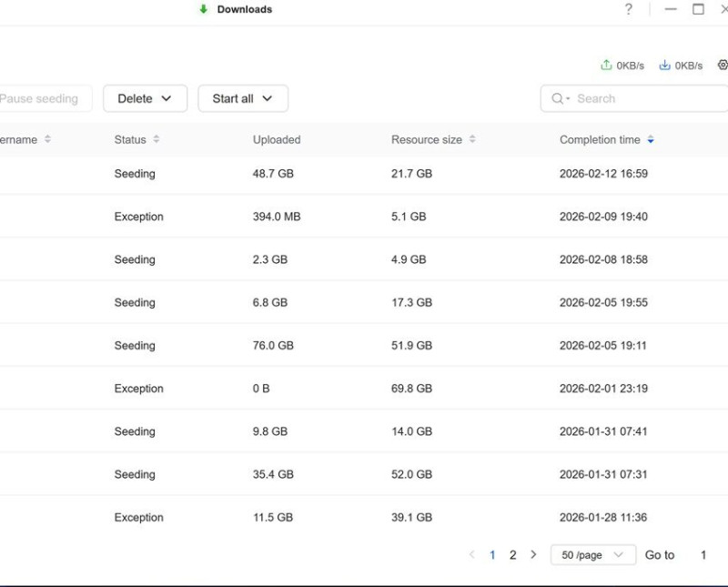728x587 pixels.
Task: Sort by Completion time using sort arrows
Action: pos(651,140)
